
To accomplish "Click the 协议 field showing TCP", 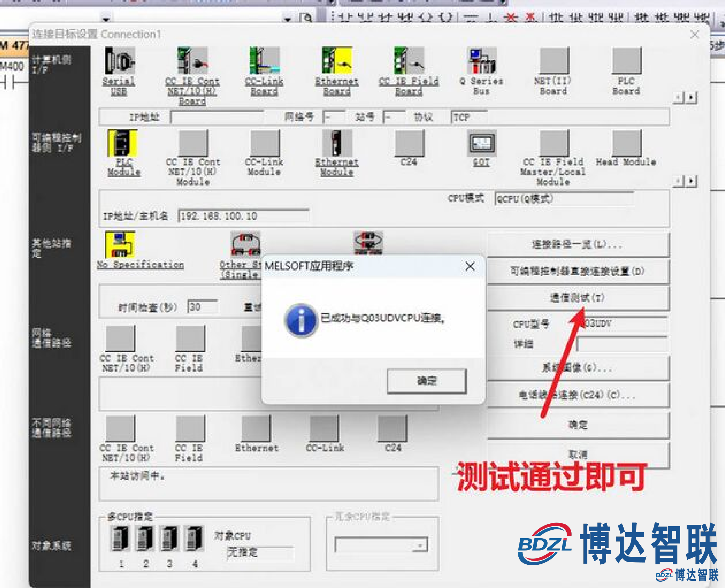I will click(469, 117).
